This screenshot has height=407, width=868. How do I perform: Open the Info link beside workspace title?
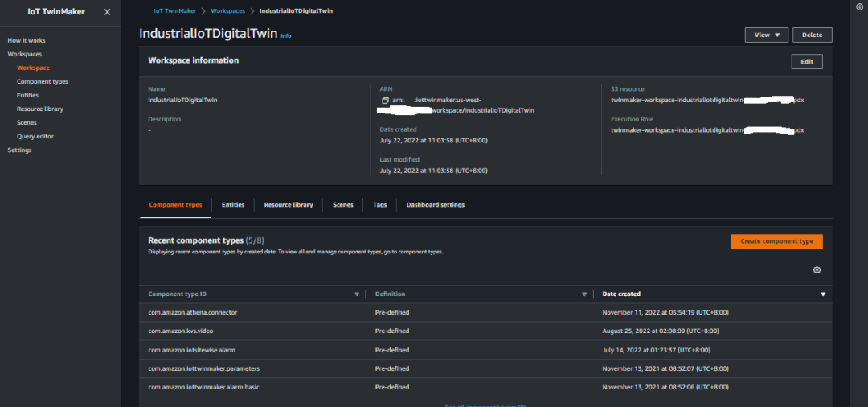[x=285, y=35]
